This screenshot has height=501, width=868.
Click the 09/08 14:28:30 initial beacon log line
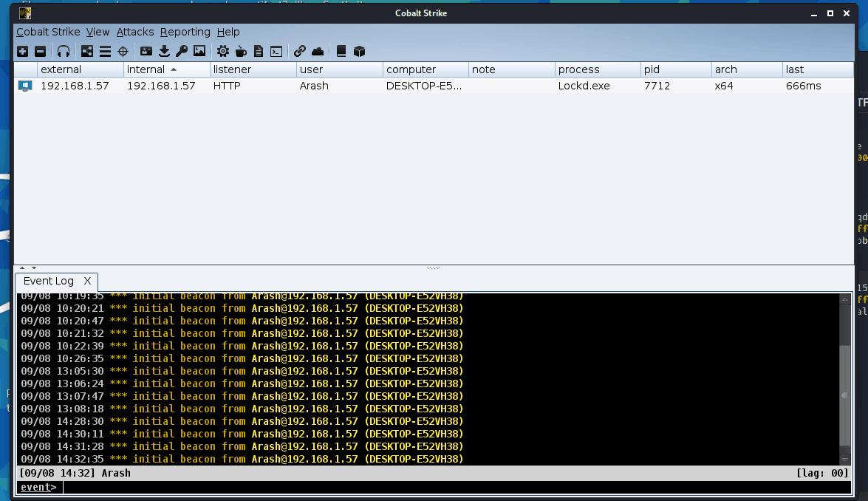[x=242, y=421]
